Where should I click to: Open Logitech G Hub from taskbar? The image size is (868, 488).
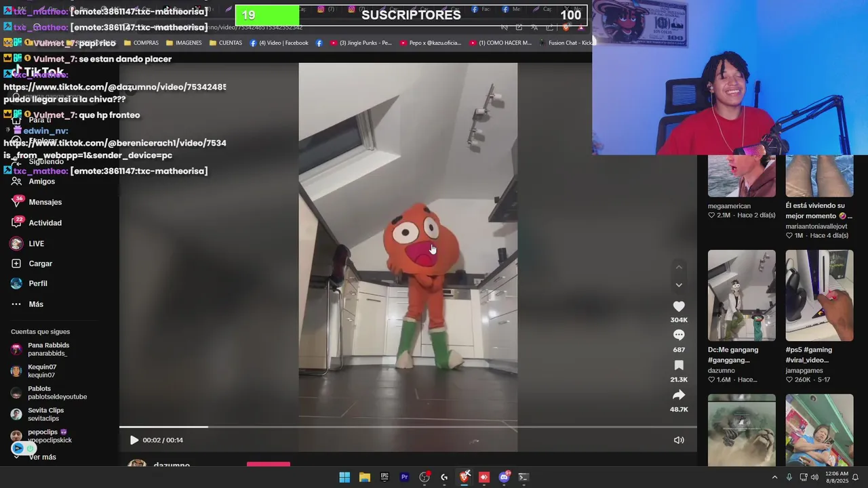444,477
